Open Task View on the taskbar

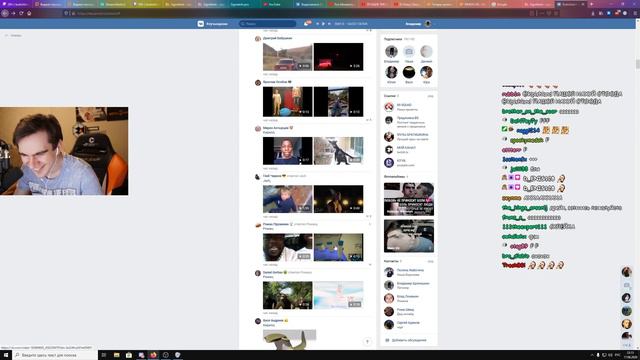[x=104, y=355]
